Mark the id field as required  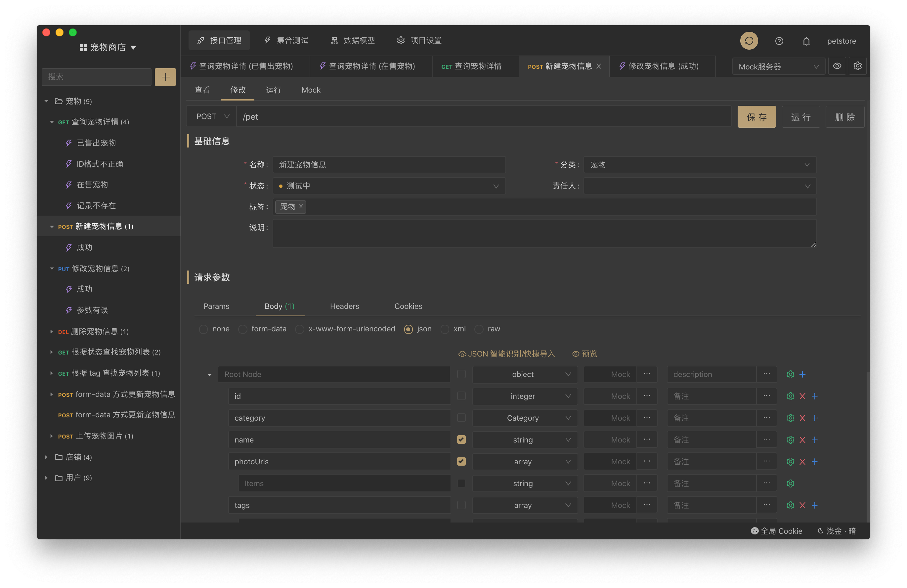[461, 396]
